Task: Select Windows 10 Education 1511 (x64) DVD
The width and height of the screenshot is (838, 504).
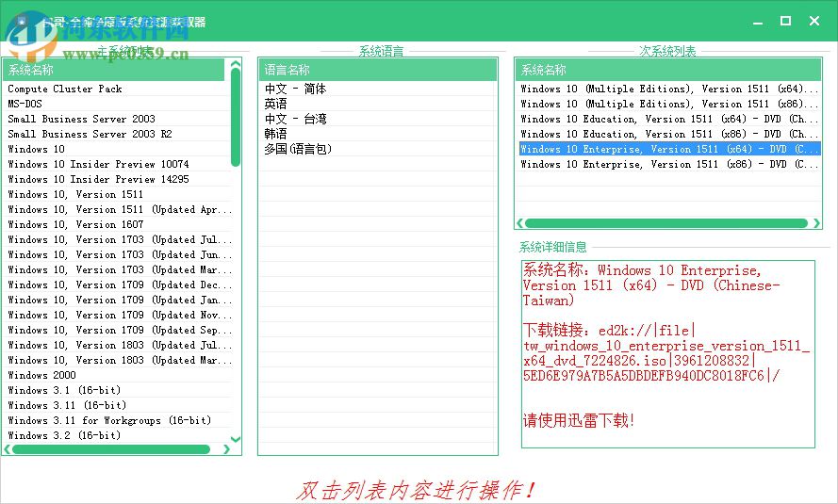Action: (668, 119)
